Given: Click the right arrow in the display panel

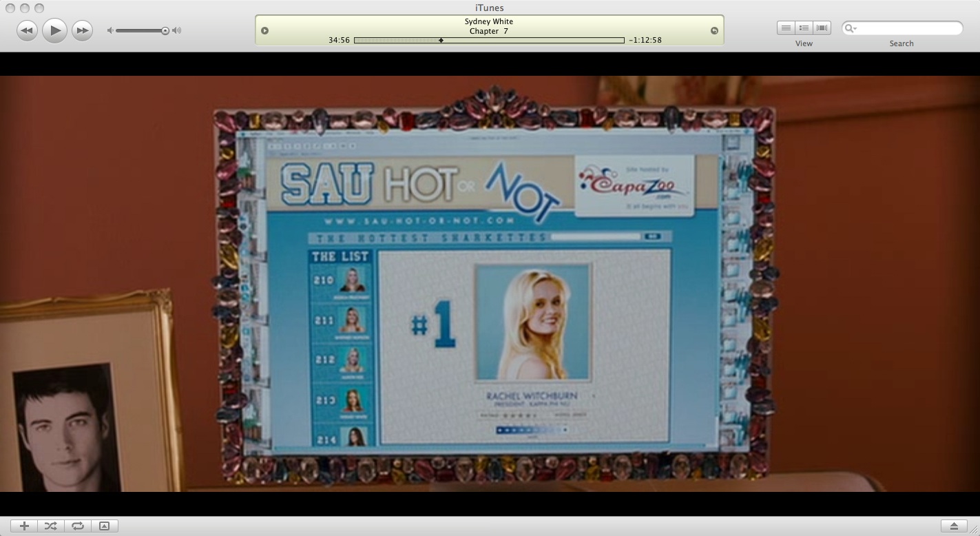Looking at the screenshot, I should click(714, 30).
